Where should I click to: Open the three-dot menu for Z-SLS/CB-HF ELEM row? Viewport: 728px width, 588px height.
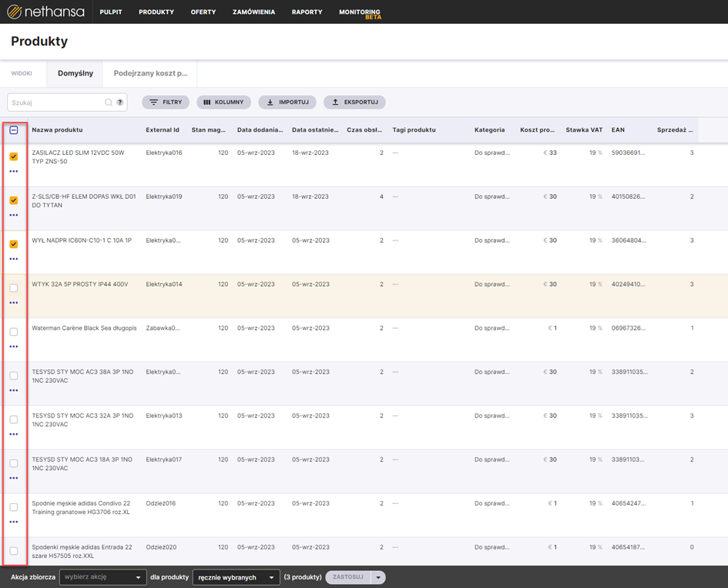[x=14, y=215]
